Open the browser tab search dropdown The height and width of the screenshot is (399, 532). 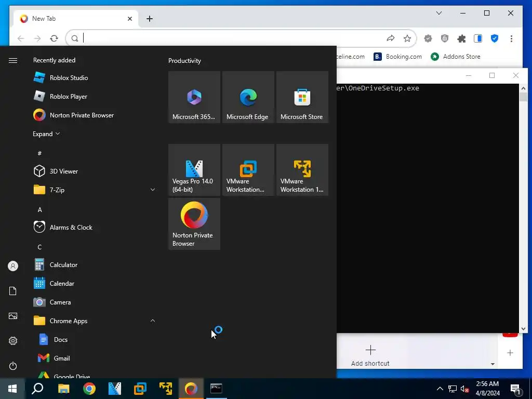point(438,13)
